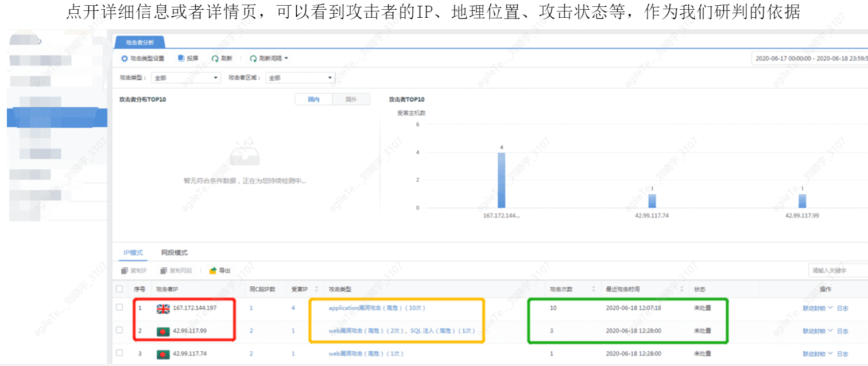Open web漏洞攻击（高危）（2次） link
This screenshot has height=366, width=868.
[x=367, y=331]
